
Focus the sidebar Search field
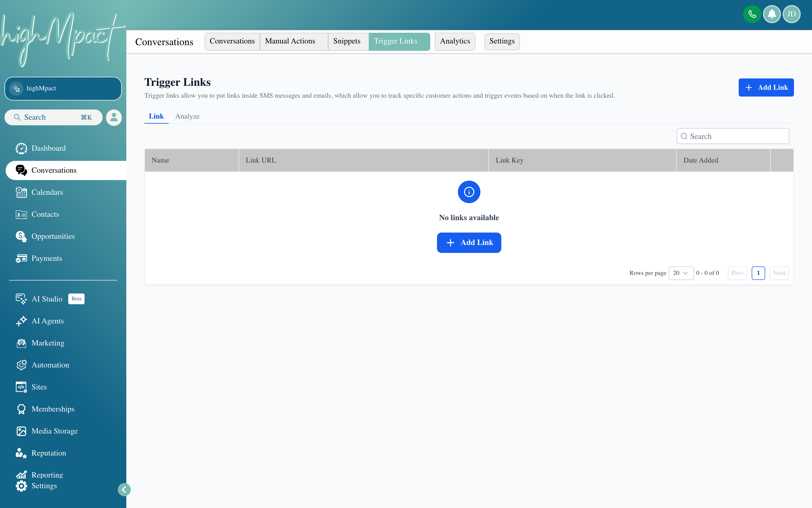click(53, 117)
